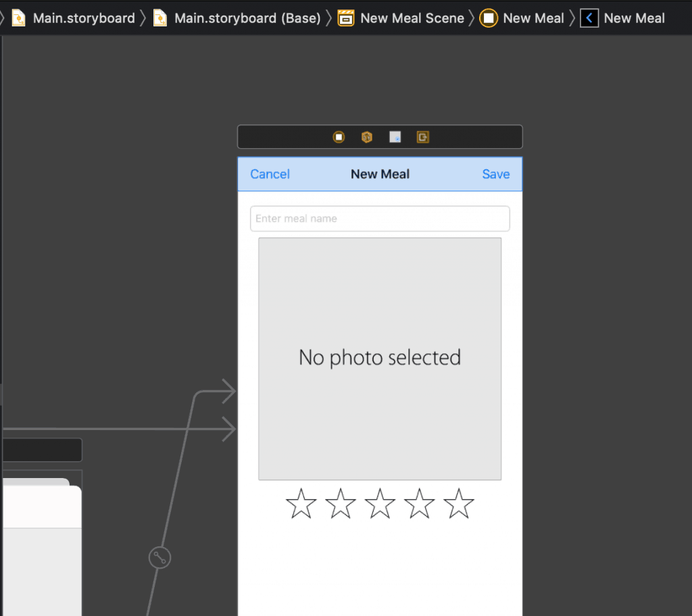Select Main.storyboard in the jump bar
The height and width of the screenshot is (616, 692).
pyautogui.click(x=84, y=18)
